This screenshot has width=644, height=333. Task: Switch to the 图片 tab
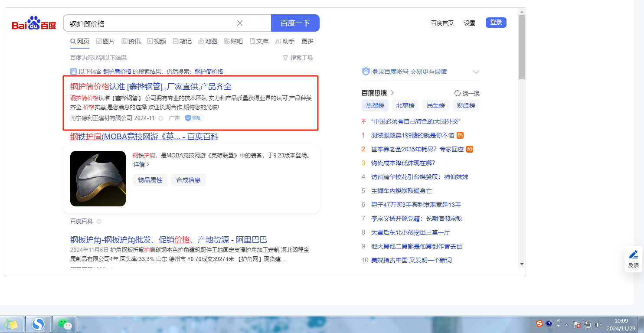(105, 41)
